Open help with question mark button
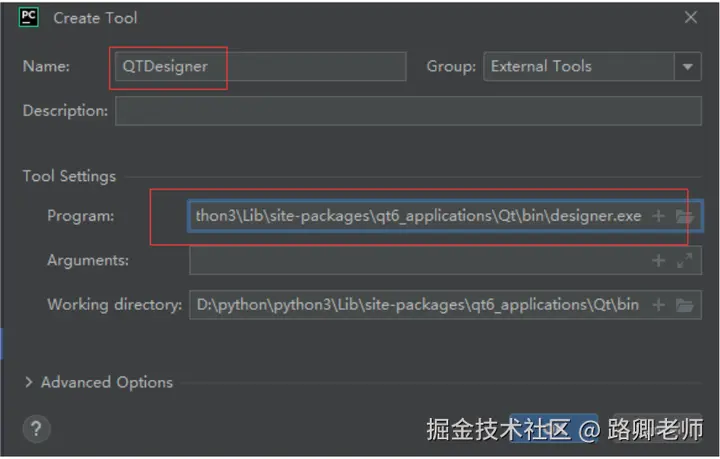The height and width of the screenshot is (459, 720). [36, 430]
